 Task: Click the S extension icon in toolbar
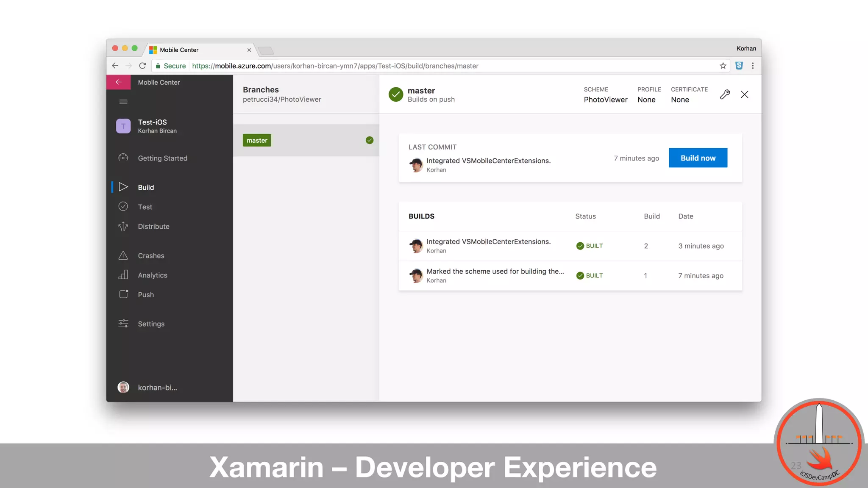tap(739, 66)
